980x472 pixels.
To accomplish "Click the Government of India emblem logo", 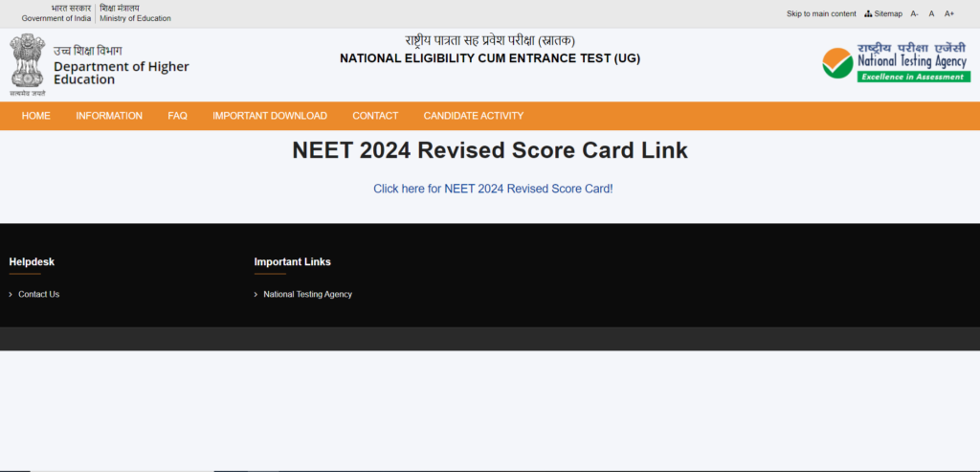I will [x=28, y=64].
